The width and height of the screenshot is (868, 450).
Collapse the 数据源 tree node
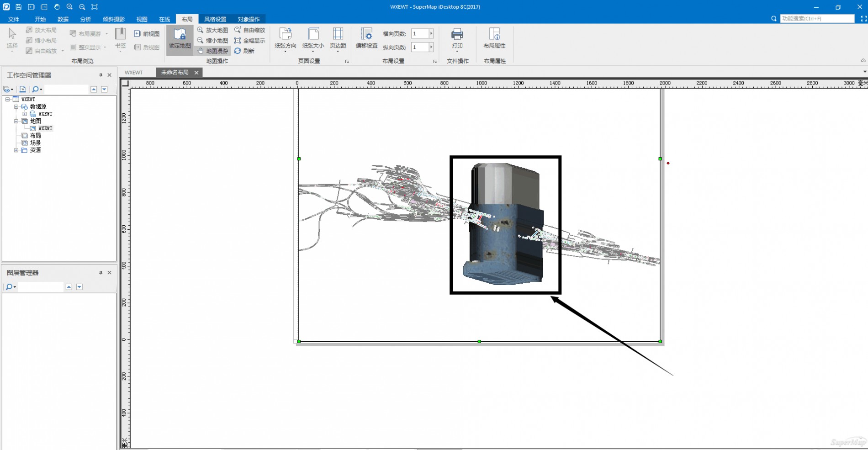[16, 106]
